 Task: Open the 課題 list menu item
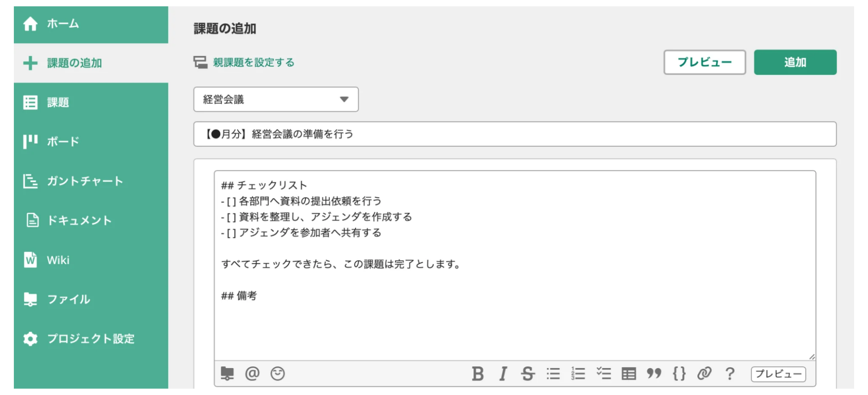[x=91, y=103]
